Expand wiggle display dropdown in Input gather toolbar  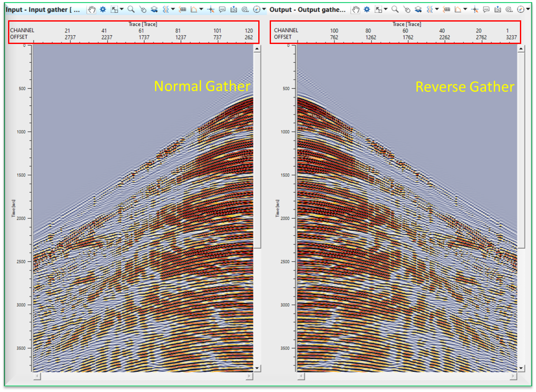[174, 9]
